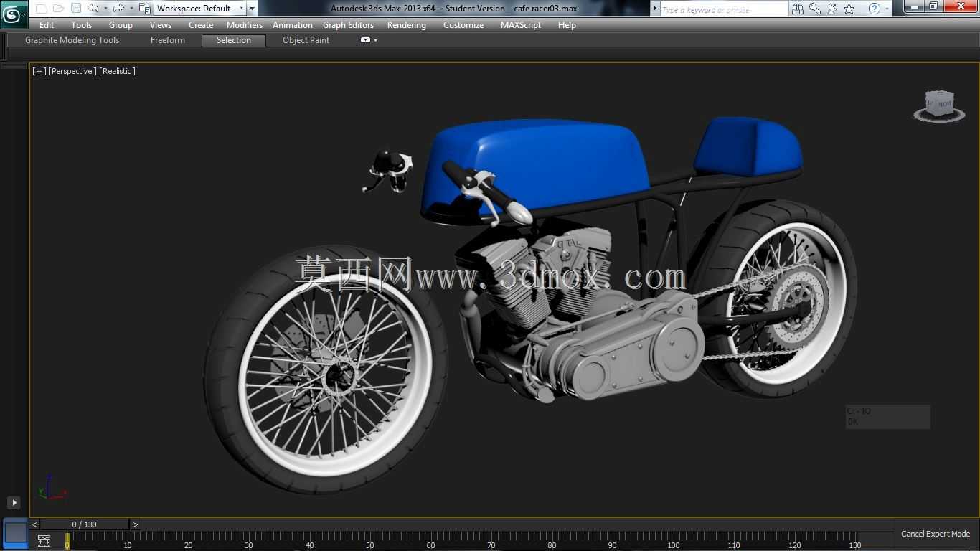Click the ViewCube in the viewport corner
The width and height of the screenshot is (980, 551).
tap(939, 105)
